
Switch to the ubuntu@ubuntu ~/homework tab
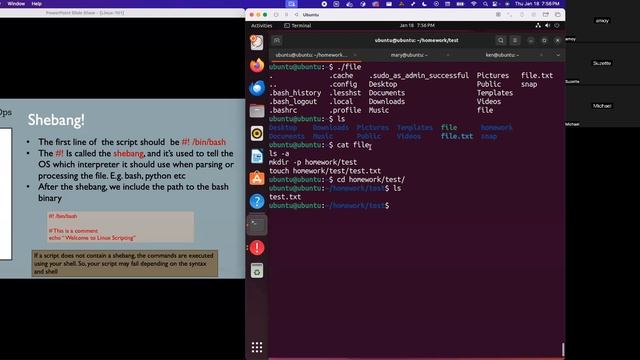click(x=311, y=55)
